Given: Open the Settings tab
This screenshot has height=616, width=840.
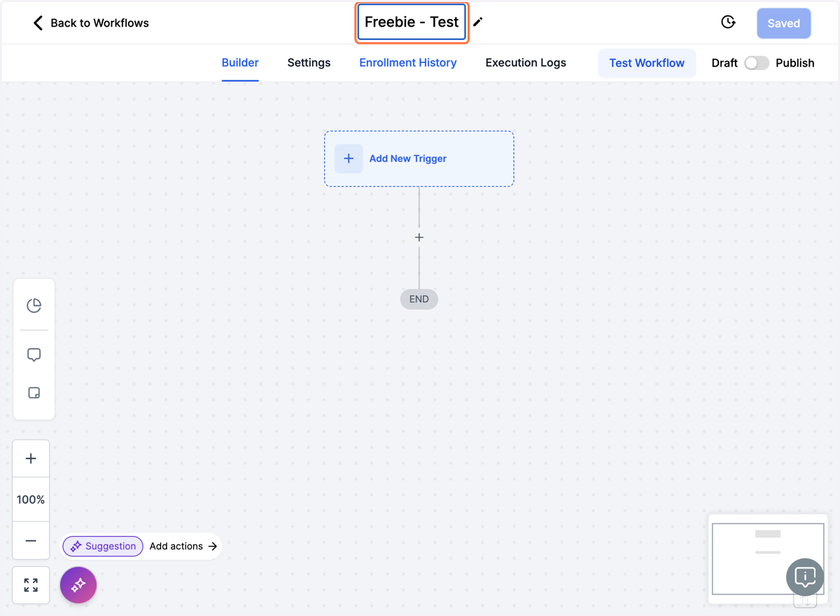Looking at the screenshot, I should pos(309,62).
